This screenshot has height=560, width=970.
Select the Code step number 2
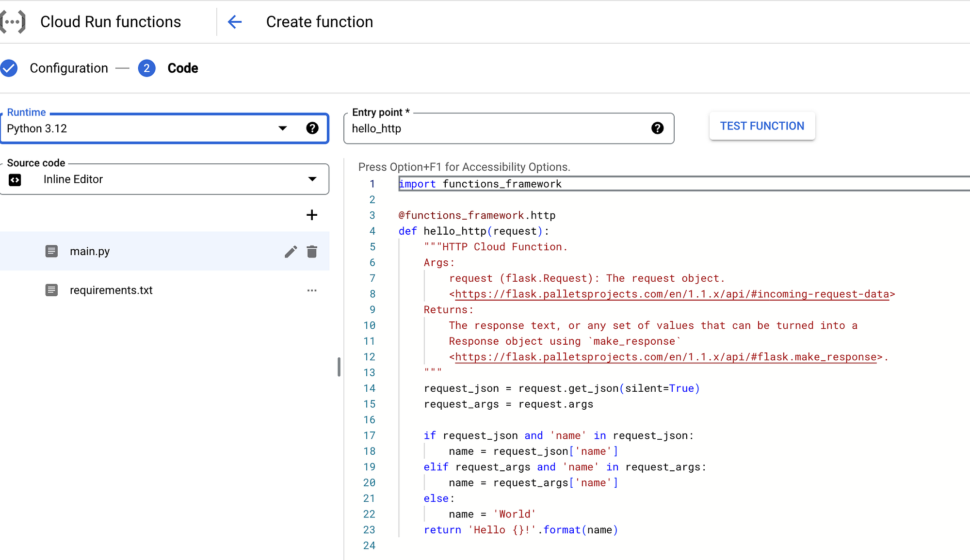(146, 68)
